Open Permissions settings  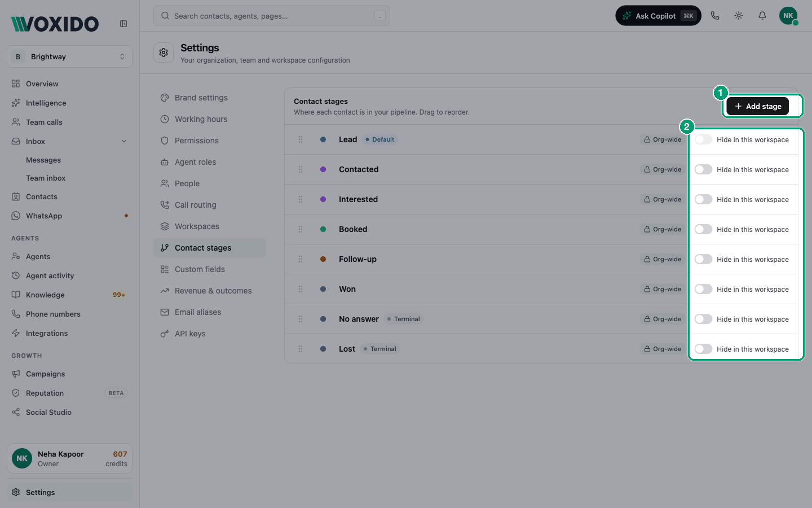[x=210, y=141]
